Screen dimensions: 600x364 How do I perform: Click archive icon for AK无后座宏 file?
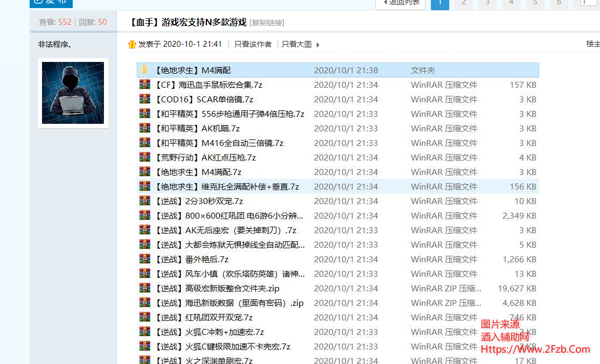(x=145, y=229)
